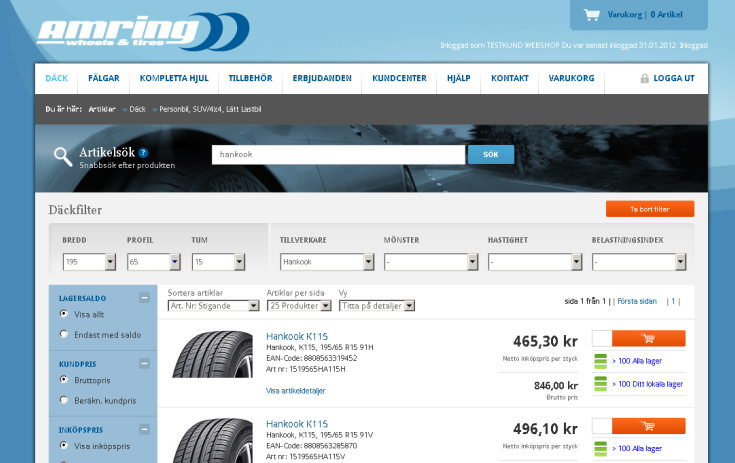Click the first Hankook K115 tire thumbnail
The width and height of the screenshot is (735, 463).
[212, 354]
